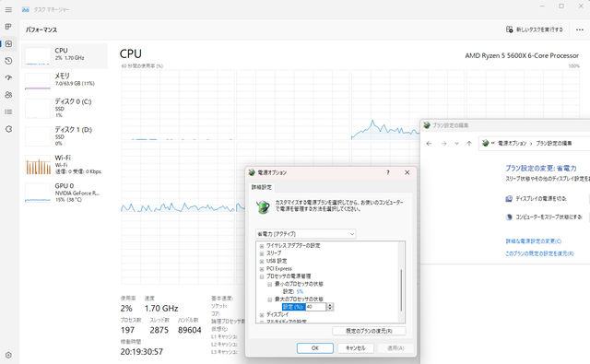Screen dimensions: 590x364
Task: Select ディスク 1 (D:) in performance list
Action: [65, 136]
